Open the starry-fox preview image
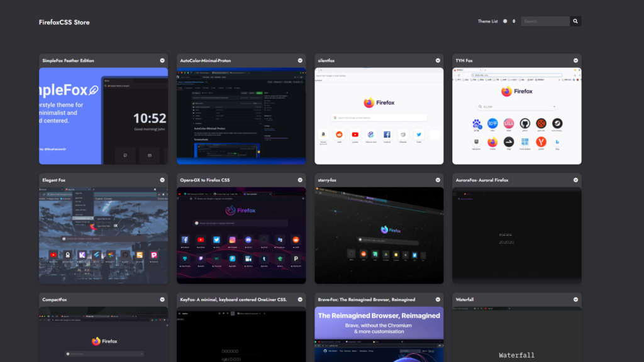Viewport: 644px width, 362px height. [x=379, y=236]
